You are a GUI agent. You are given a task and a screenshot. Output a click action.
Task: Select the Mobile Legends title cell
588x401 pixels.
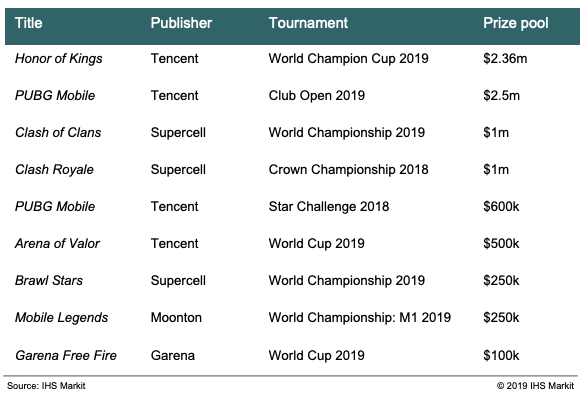tap(62, 318)
